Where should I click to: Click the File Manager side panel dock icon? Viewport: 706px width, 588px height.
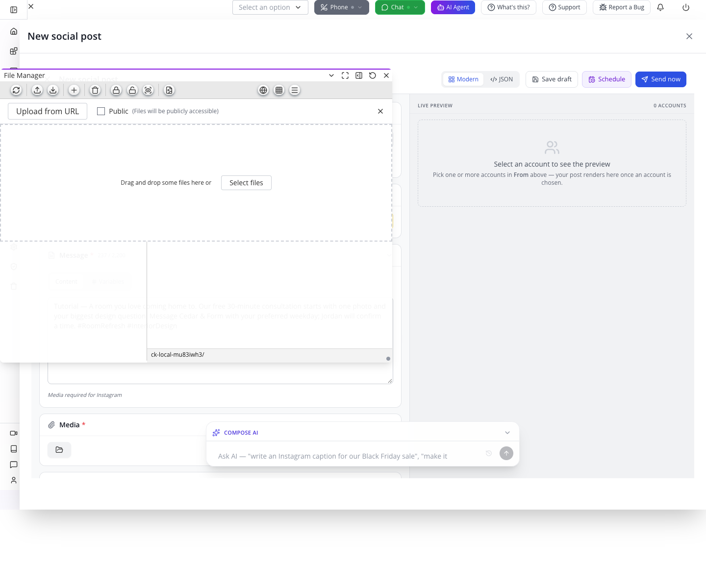coord(359,75)
